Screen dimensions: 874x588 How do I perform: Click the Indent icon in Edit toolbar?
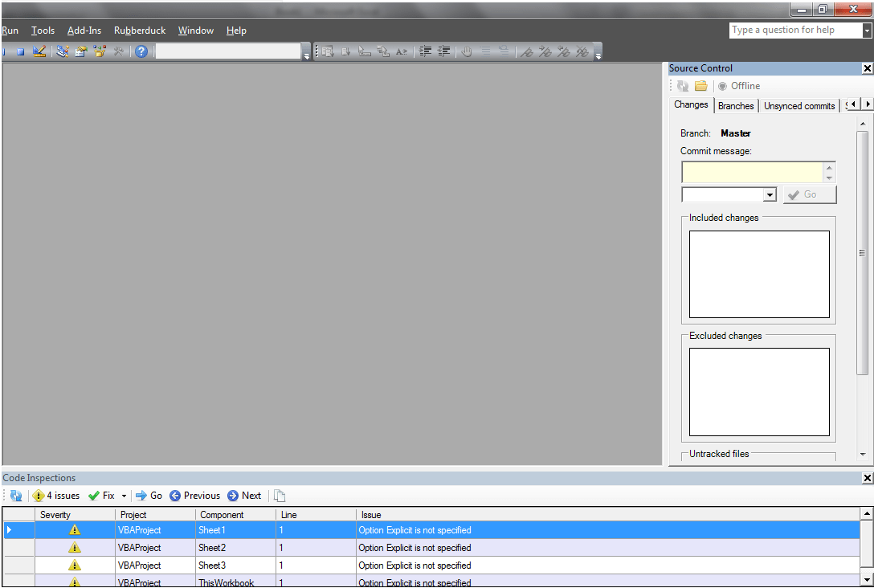(426, 51)
